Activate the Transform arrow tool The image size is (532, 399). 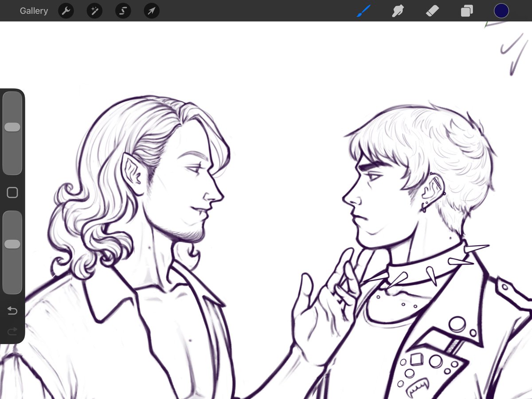[x=152, y=11]
